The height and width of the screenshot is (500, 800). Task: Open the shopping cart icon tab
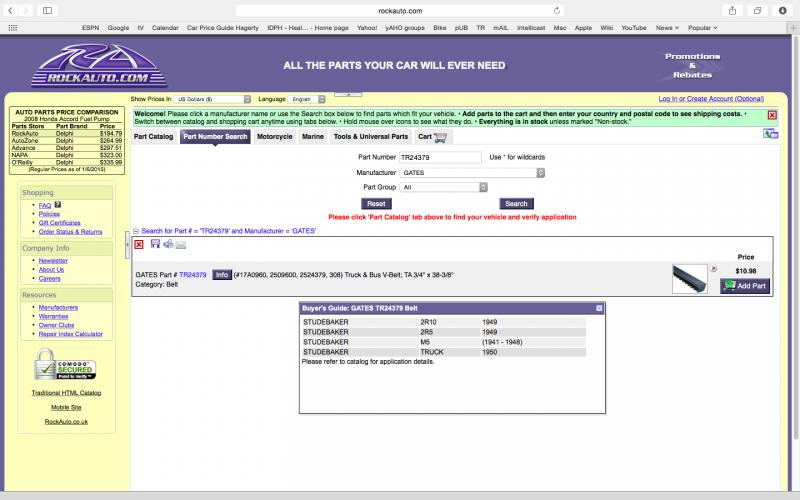433,137
